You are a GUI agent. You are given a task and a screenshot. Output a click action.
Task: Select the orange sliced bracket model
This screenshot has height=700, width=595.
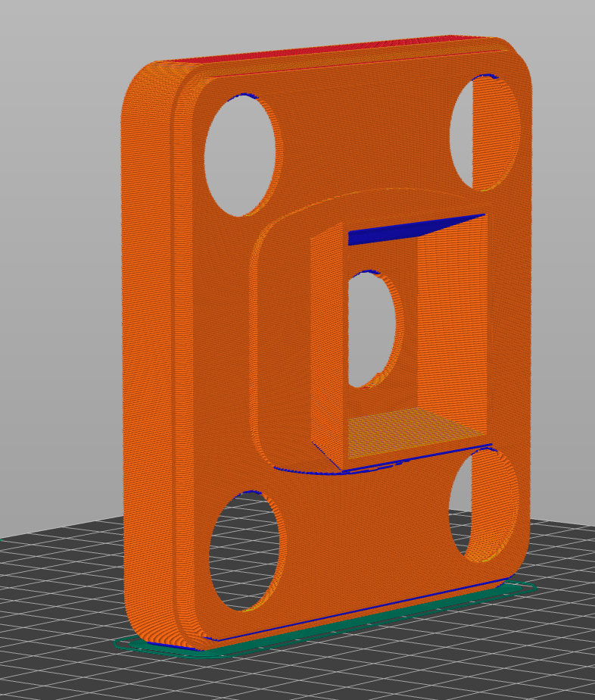[327, 342]
